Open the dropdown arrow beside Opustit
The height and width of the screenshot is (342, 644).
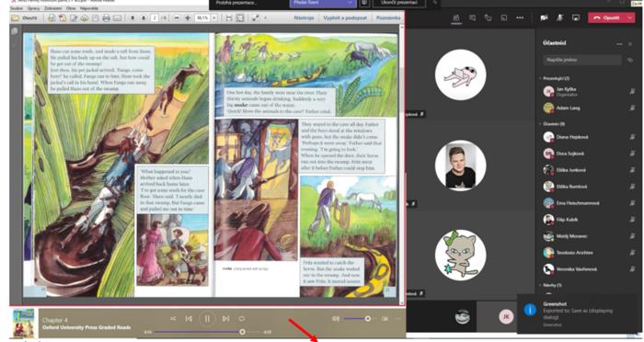pyautogui.click(x=630, y=18)
